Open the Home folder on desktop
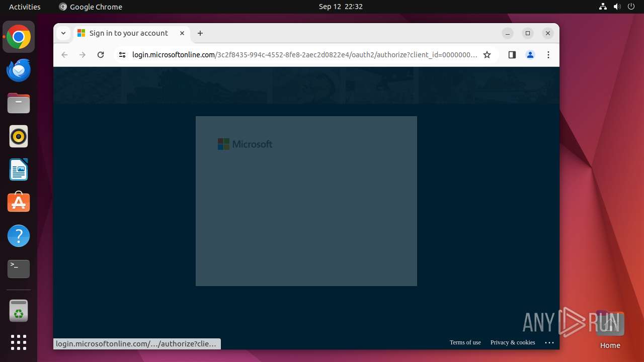Screen dimensions: 644x362 [x=610, y=330]
